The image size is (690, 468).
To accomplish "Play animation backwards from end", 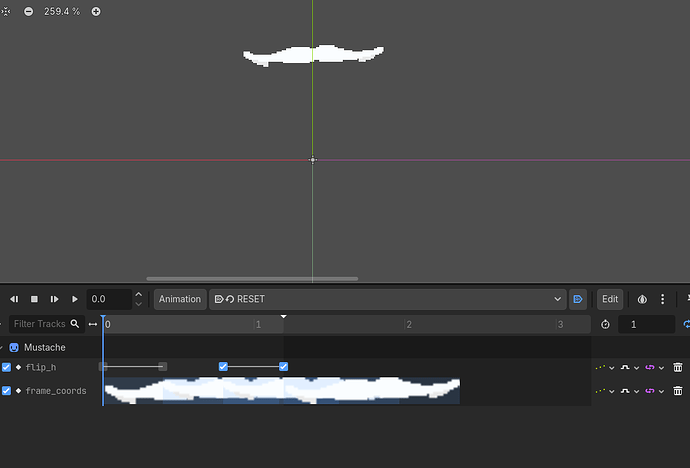I will pos(14,299).
